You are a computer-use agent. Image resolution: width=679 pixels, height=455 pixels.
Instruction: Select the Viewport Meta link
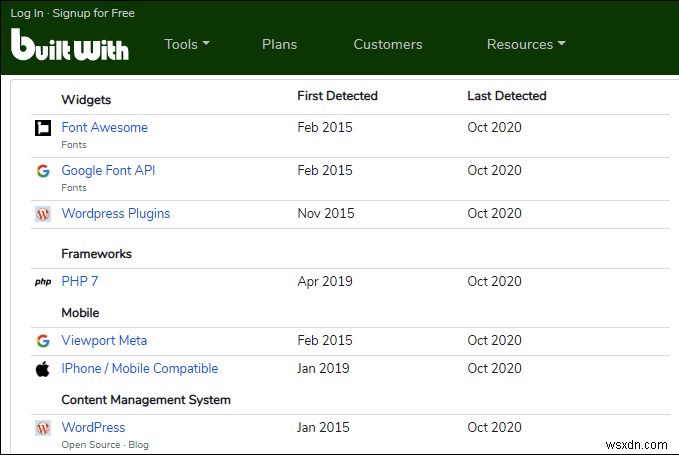[x=104, y=340]
